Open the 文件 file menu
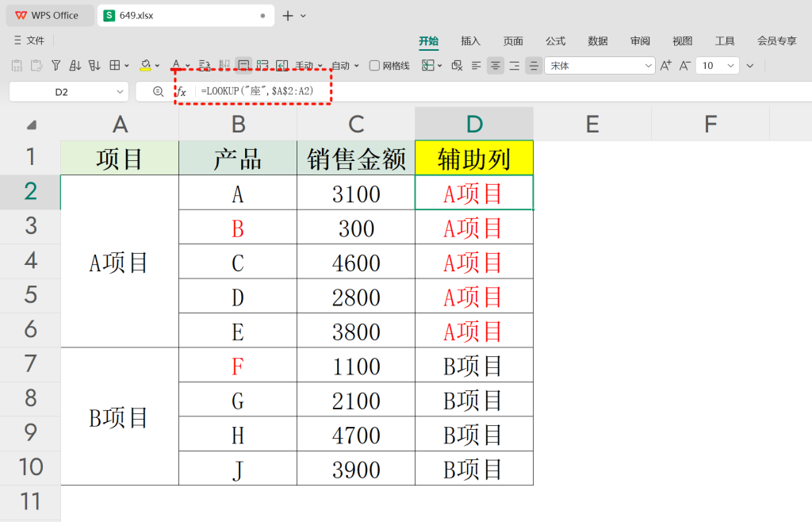This screenshot has width=812, height=522. click(x=29, y=40)
